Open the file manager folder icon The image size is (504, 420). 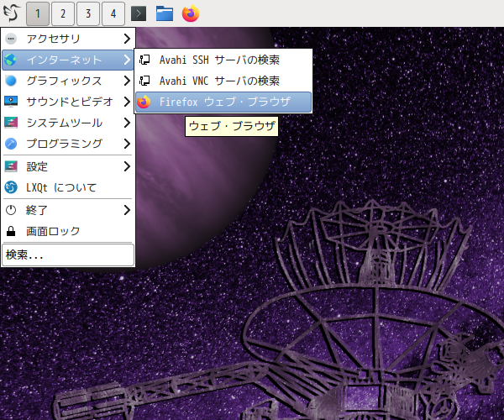coord(165,13)
